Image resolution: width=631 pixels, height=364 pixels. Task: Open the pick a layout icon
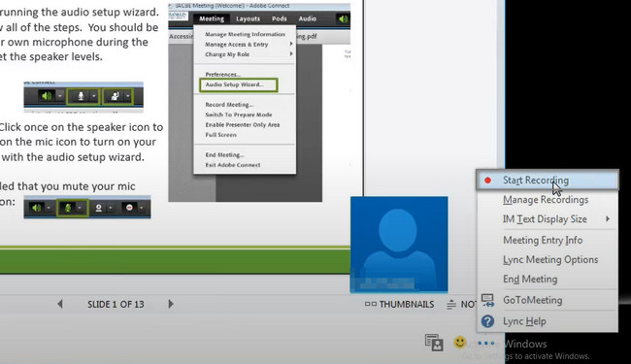tap(434, 343)
